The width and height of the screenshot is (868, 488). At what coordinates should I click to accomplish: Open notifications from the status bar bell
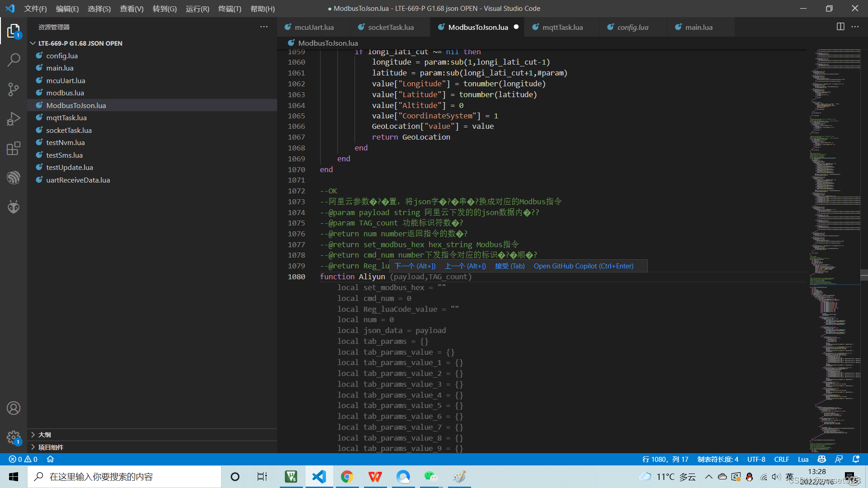point(857,459)
